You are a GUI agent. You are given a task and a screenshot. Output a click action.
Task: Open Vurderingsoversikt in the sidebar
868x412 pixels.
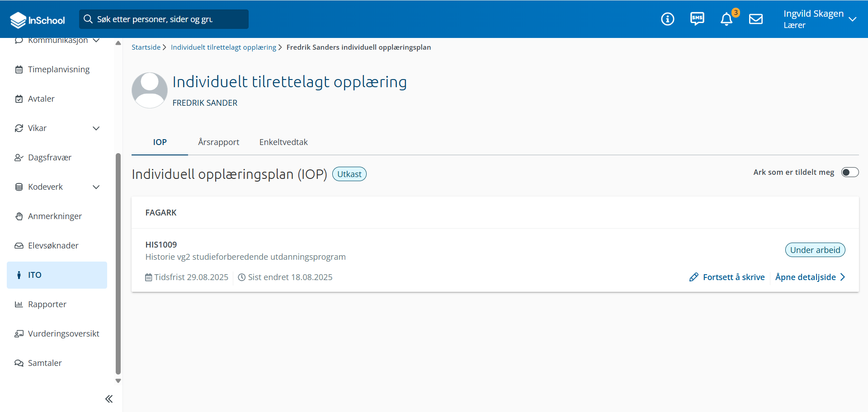57,334
